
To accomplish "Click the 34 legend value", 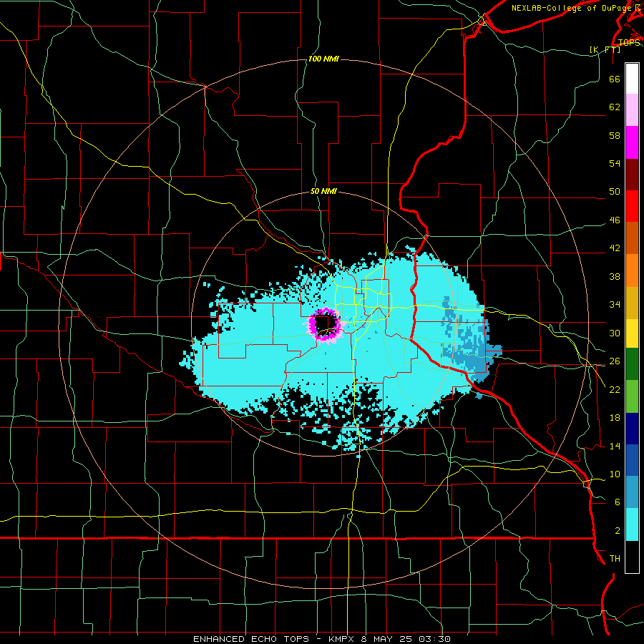I will (615, 305).
